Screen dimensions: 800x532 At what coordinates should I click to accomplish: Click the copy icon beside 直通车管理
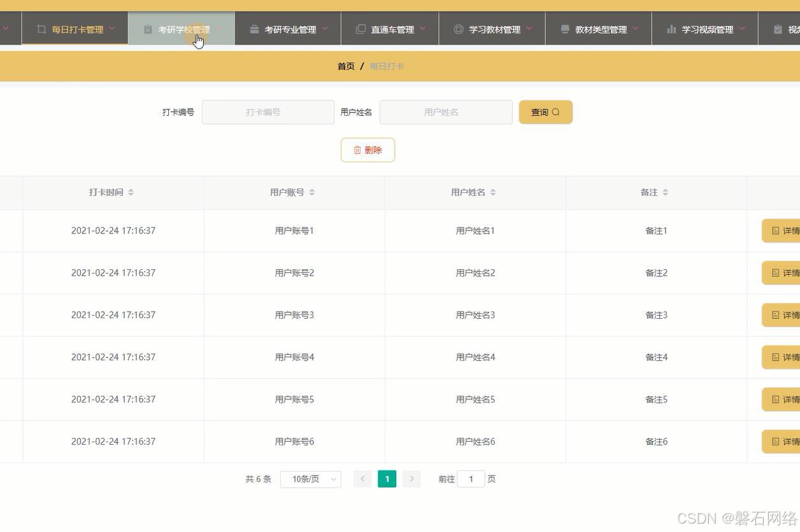(x=361, y=29)
